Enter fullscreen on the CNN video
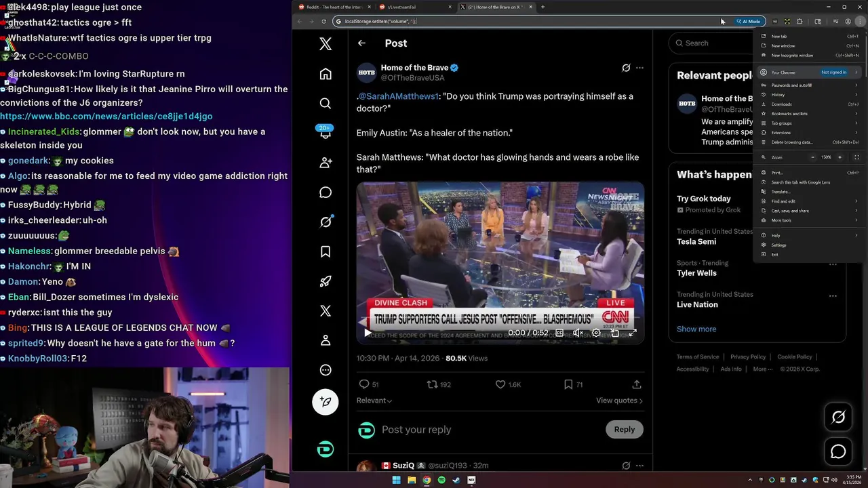 pyautogui.click(x=633, y=333)
